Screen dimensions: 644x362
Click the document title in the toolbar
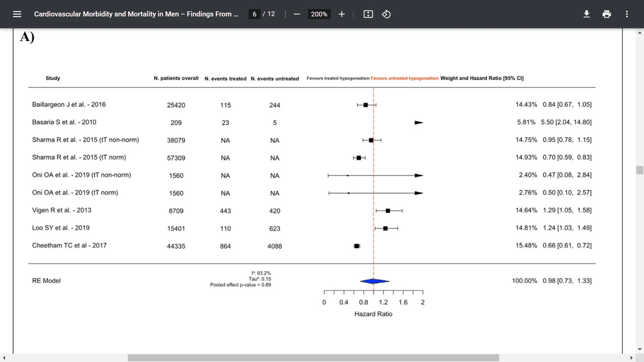pos(136,14)
